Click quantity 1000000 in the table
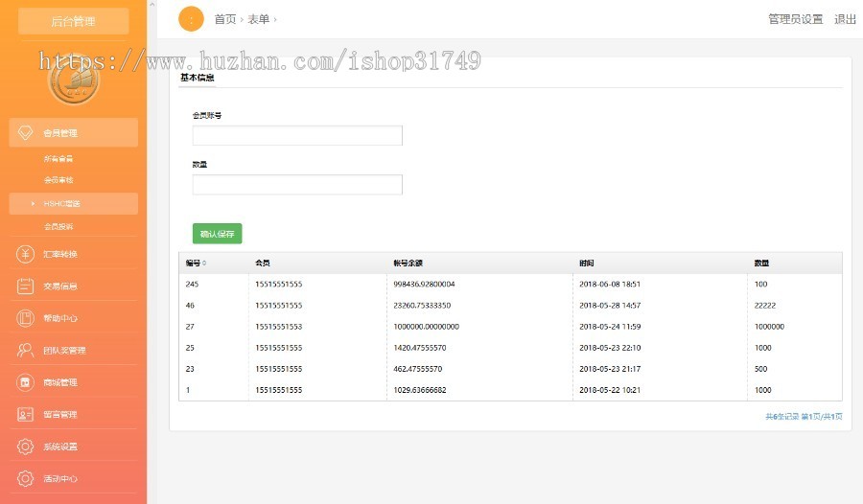This screenshot has height=504, width=863. pos(769,327)
